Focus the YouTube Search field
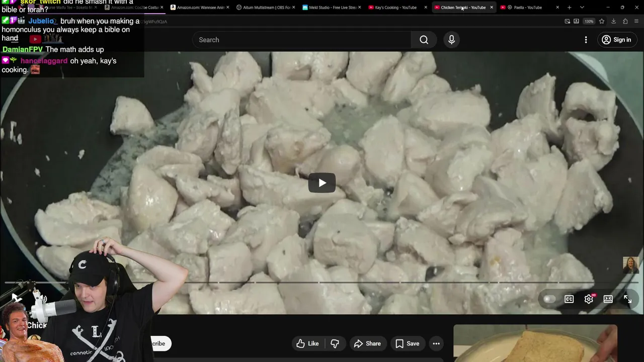 [302, 40]
